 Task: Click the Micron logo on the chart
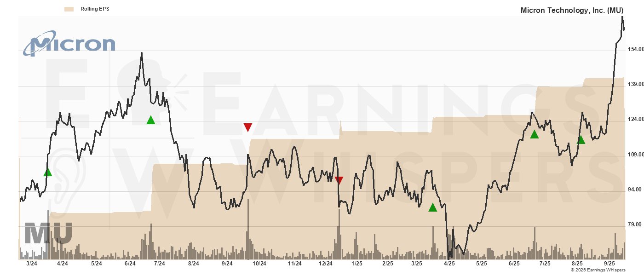(x=69, y=43)
